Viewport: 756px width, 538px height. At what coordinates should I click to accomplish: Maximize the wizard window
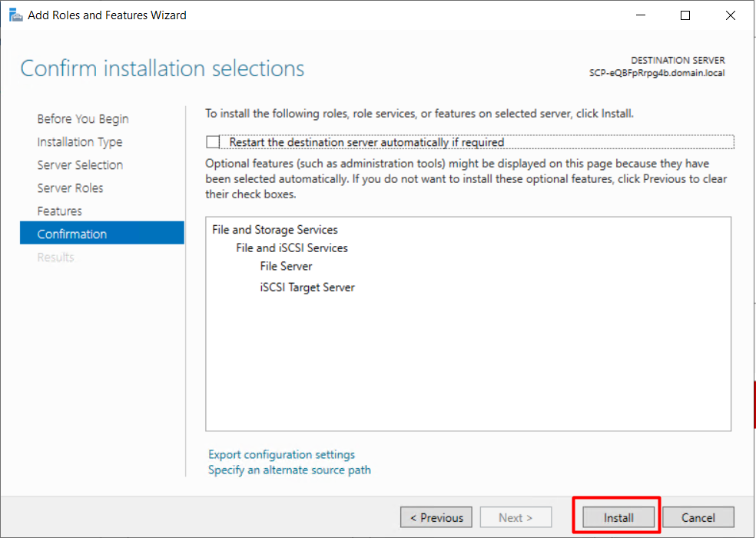(685, 15)
